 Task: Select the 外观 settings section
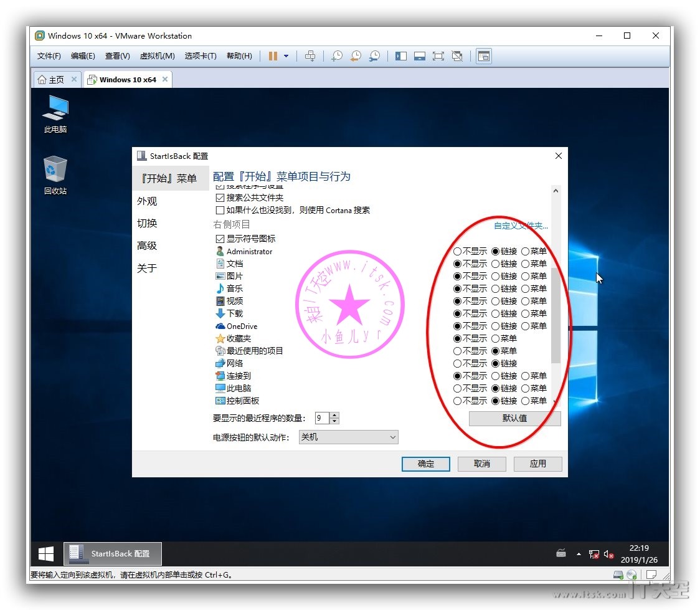coord(147,201)
